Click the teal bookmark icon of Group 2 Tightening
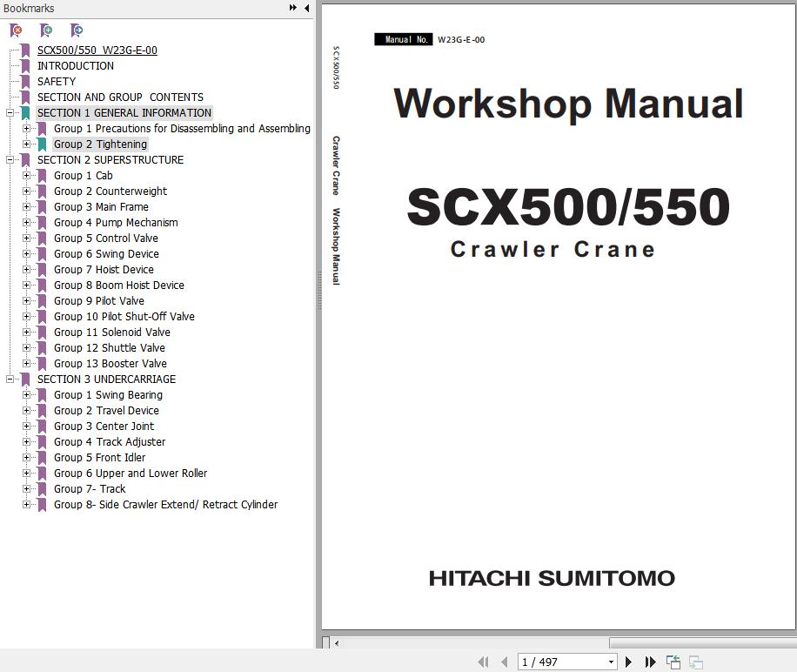The image size is (797, 672). pos(42,144)
